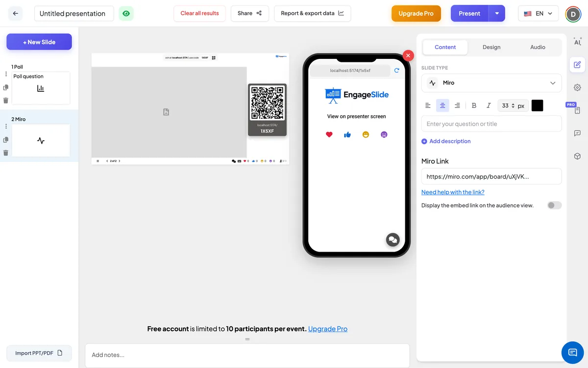Duplicate the Miro slide
The height and width of the screenshot is (368, 588).
click(x=6, y=140)
